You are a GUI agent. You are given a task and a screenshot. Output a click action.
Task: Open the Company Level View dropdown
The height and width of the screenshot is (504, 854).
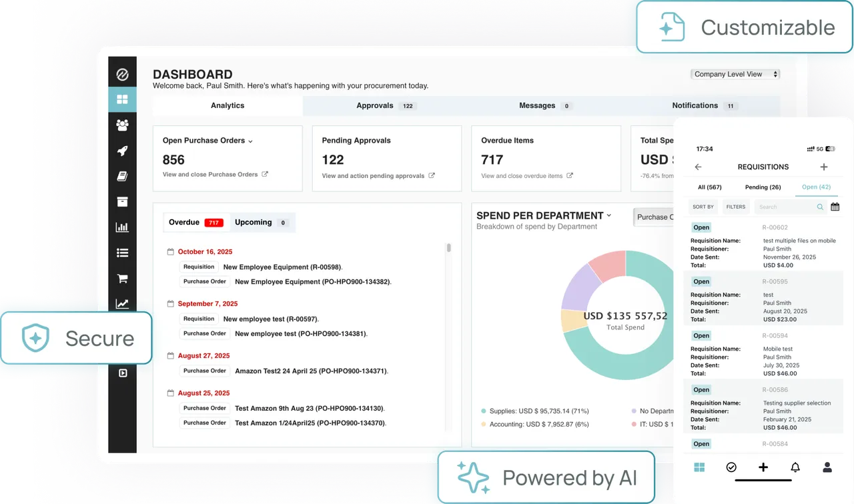point(735,74)
